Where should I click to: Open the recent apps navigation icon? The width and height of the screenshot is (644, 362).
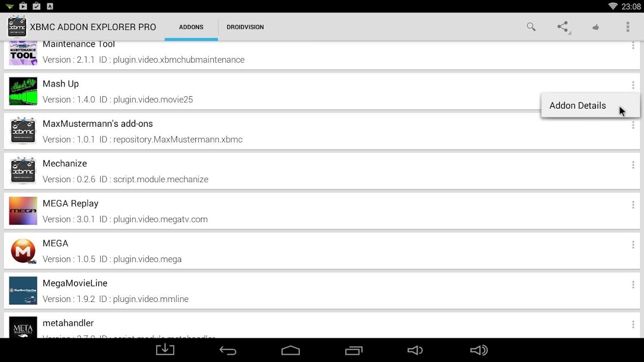tap(354, 350)
